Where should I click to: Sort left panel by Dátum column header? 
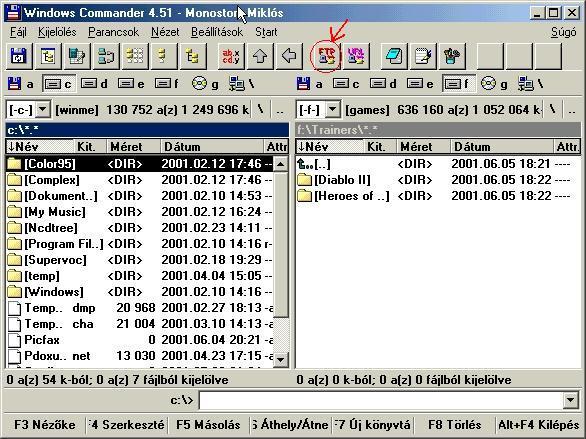(212, 146)
